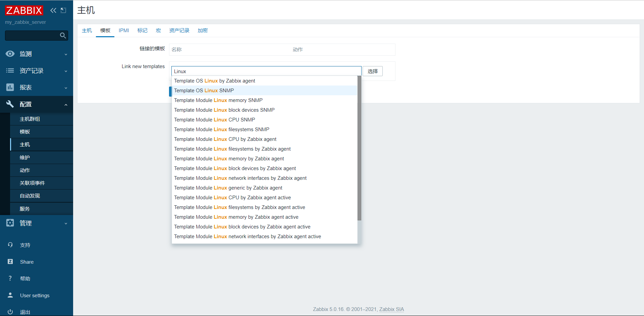Select Linux CPU by Zabbix agent active
The image size is (644, 316).
tap(264, 198)
